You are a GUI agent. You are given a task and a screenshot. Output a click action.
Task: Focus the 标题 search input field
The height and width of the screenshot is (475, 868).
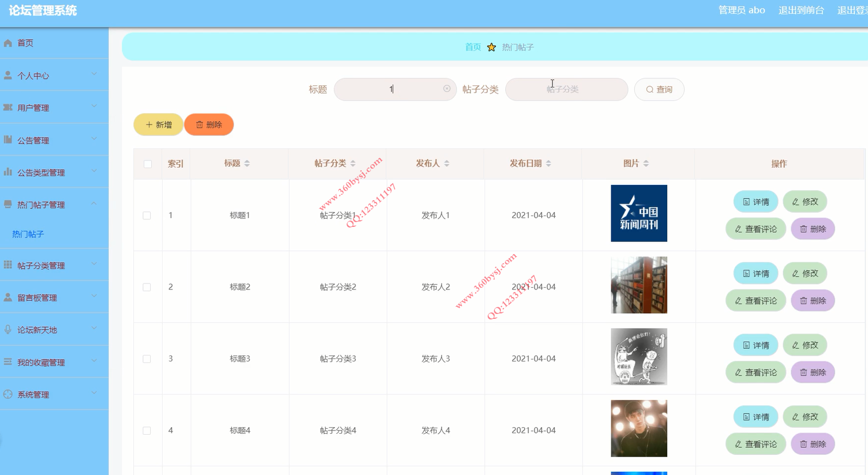click(x=395, y=89)
